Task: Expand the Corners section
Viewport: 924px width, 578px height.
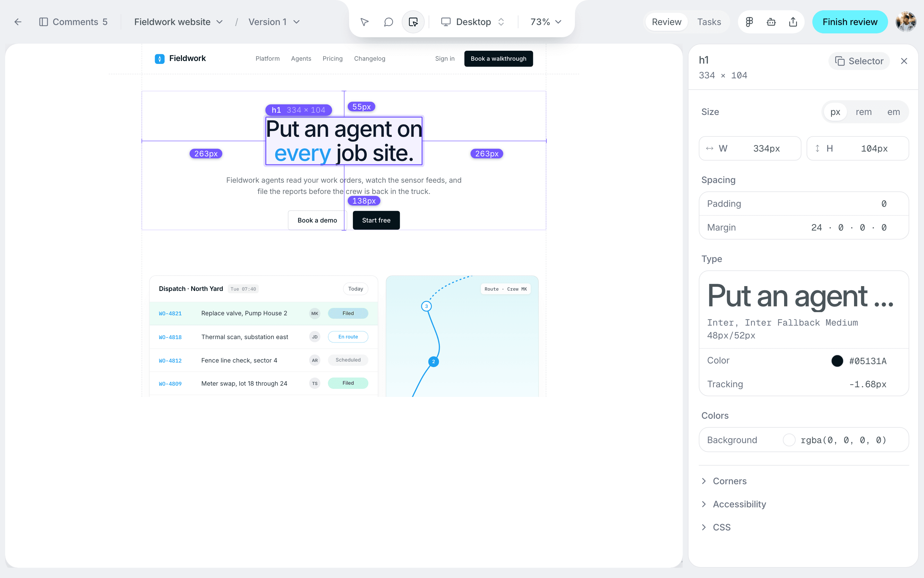Action: (724, 481)
